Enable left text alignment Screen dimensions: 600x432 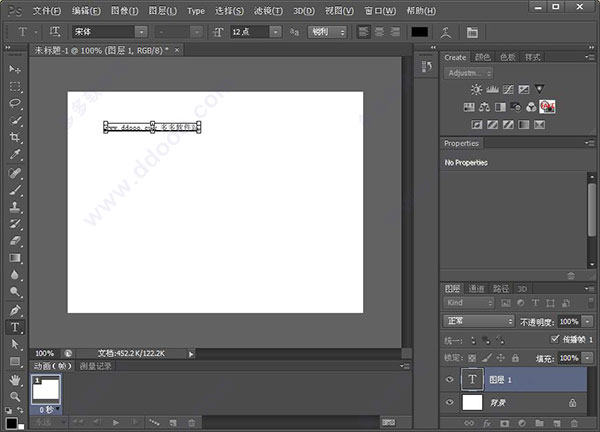point(363,32)
